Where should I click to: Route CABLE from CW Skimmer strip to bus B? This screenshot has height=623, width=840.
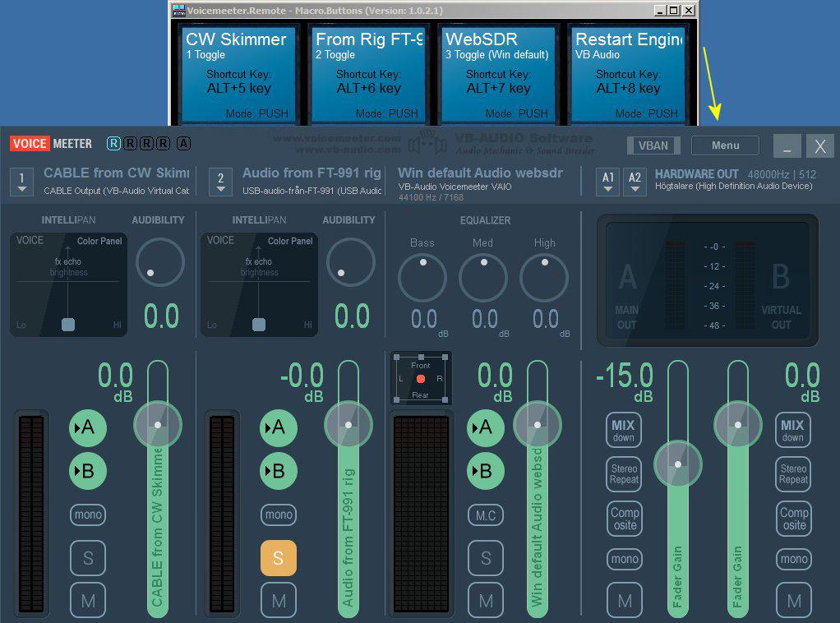click(x=88, y=471)
